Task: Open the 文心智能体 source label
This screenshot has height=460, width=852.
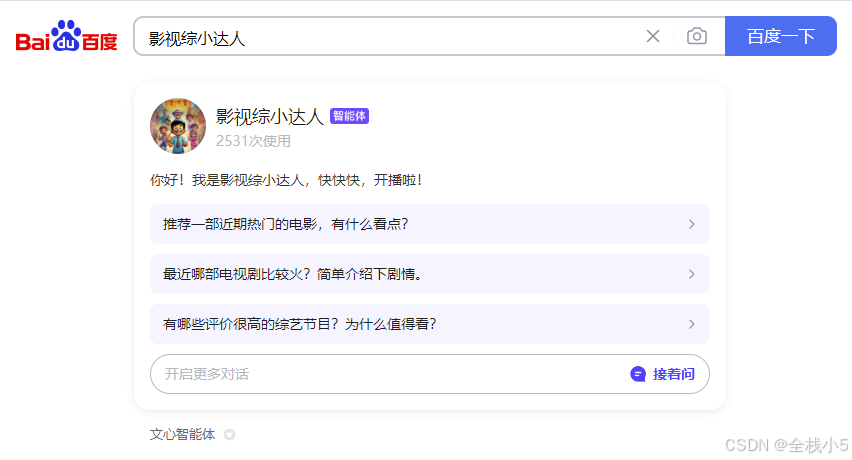Action: 183,434
